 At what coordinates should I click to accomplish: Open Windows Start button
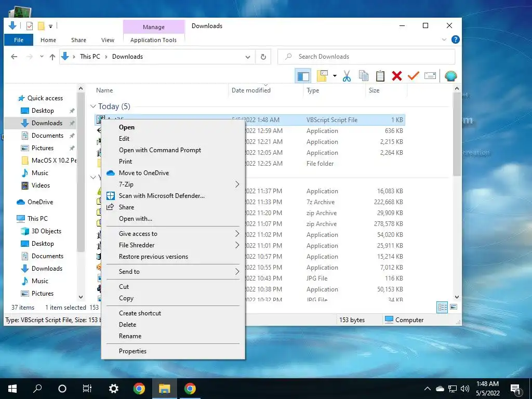click(x=12, y=389)
